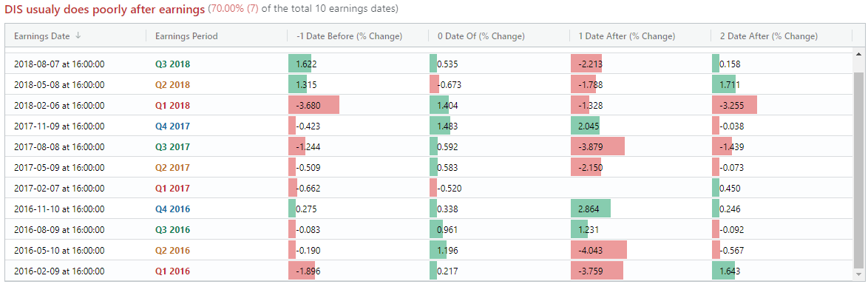Open the Q4 2017 earnings period
The width and height of the screenshot is (868, 284).
coord(173,126)
